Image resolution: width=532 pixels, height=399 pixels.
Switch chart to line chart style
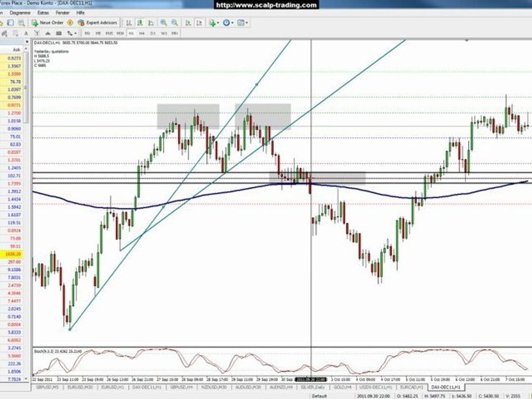[151, 23]
